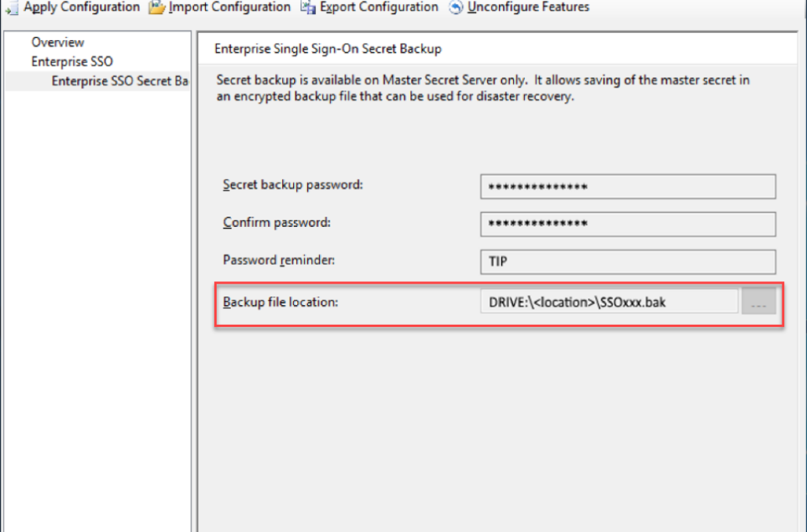Choose the Import Configuration text label
Image resolution: width=807 pixels, height=532 pixels.
(229, 7)
